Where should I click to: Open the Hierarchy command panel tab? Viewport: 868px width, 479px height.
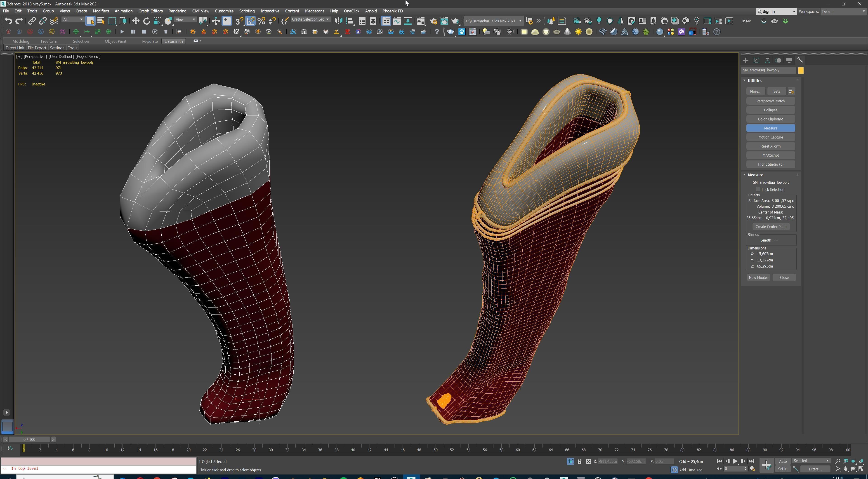[x=767, y=60]
